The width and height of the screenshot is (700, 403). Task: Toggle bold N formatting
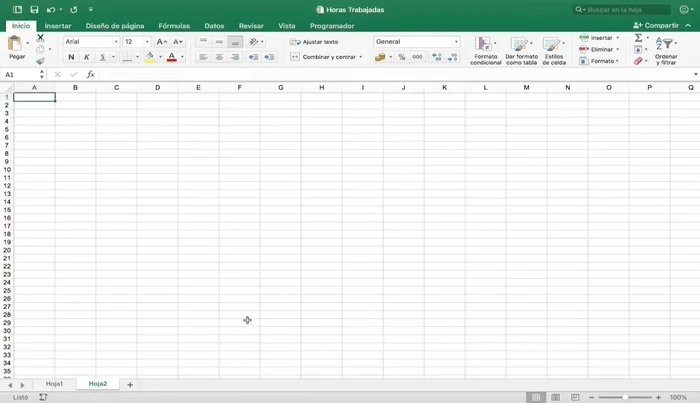coord(71,57)
